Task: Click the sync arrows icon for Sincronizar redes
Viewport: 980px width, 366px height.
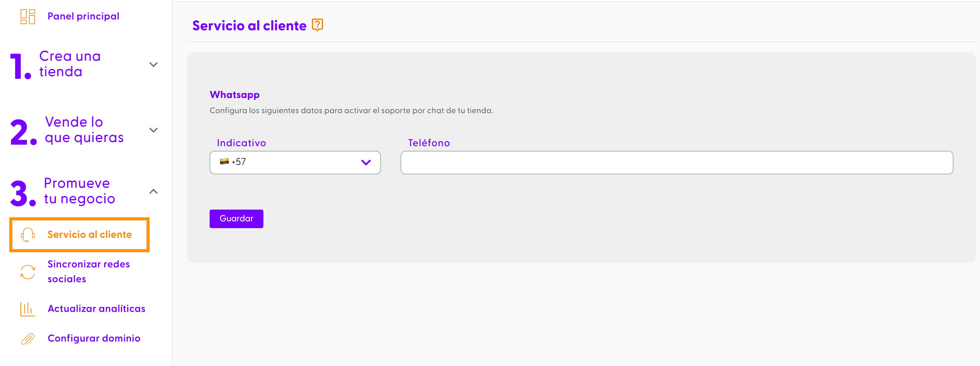Action: (x=28, y=272)
